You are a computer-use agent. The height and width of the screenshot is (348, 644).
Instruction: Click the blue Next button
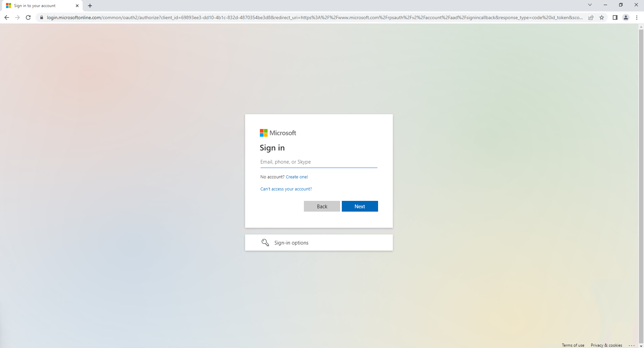[x=360, y=206]
